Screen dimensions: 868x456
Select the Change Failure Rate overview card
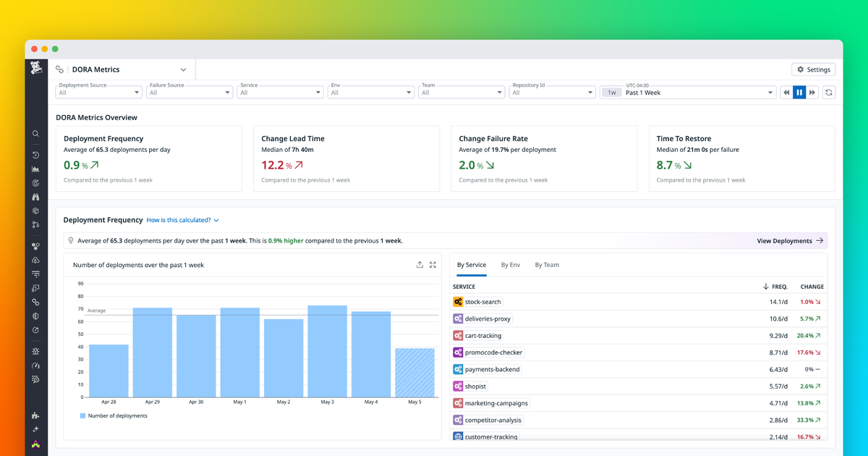(x=544, y=159)
